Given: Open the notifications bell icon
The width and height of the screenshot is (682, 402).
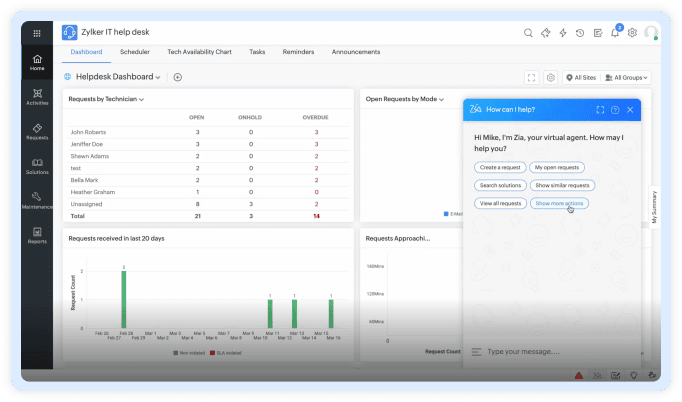Looking at the screenshot, I should coord(615,33).
